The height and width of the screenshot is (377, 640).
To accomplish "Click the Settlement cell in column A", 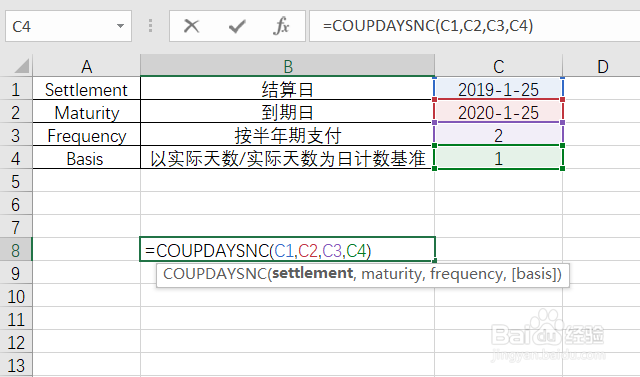I will (x=87, y=89).
